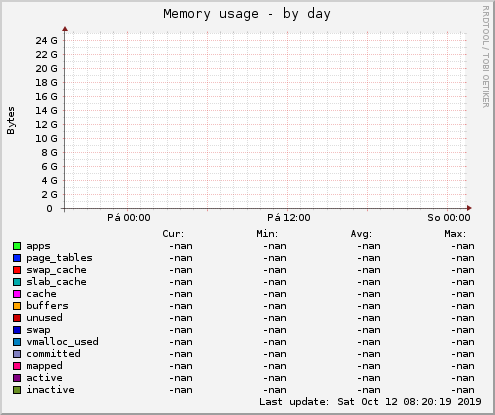This screenshot has height=415, width=495.
Task: Click the 'Pá 00:00' x-axis label
Action: [129, 218]
